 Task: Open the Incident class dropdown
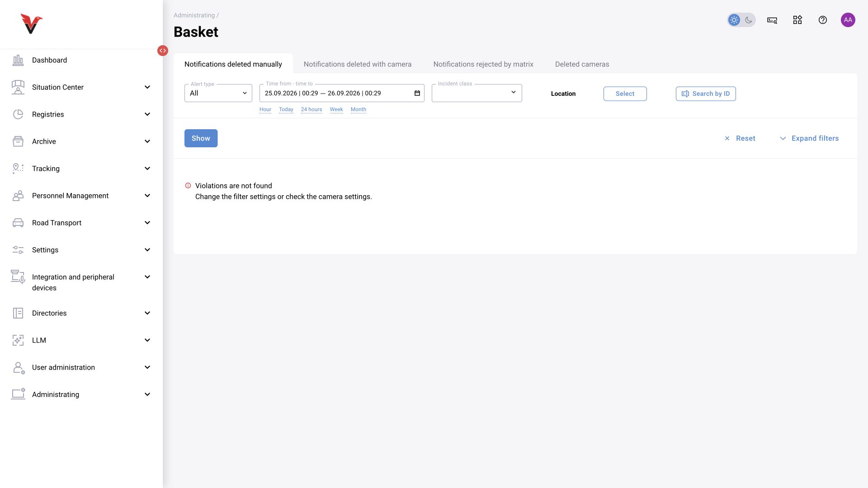477,93
